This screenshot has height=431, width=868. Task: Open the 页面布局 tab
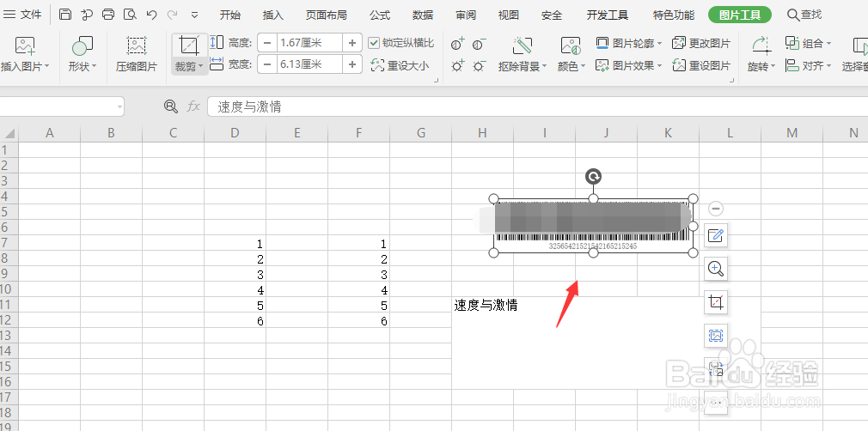326,15
